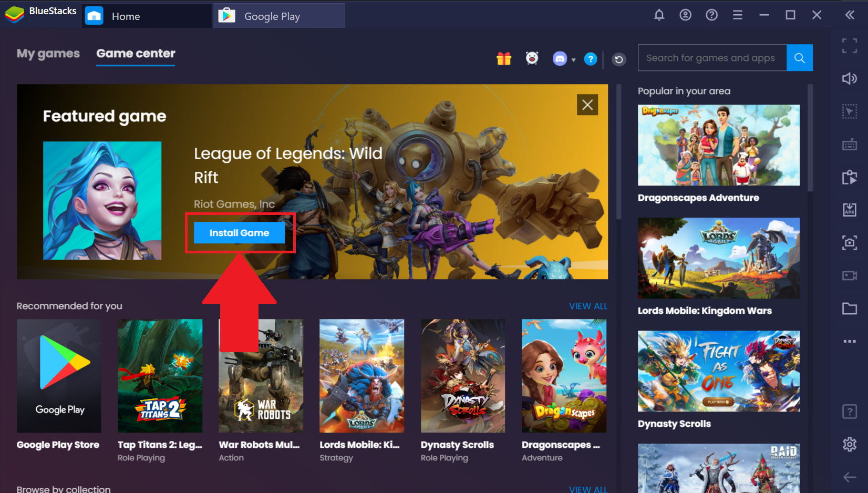Viewport: 868px width, 493px height.
Task: Click VIEW ALL next to Recommended for you
Action: (x=588, y=306)
